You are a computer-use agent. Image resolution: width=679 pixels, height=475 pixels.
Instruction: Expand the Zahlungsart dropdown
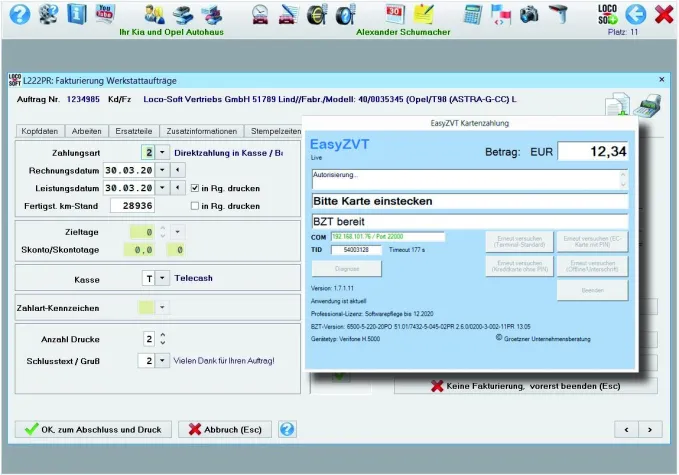pos(164,152)
